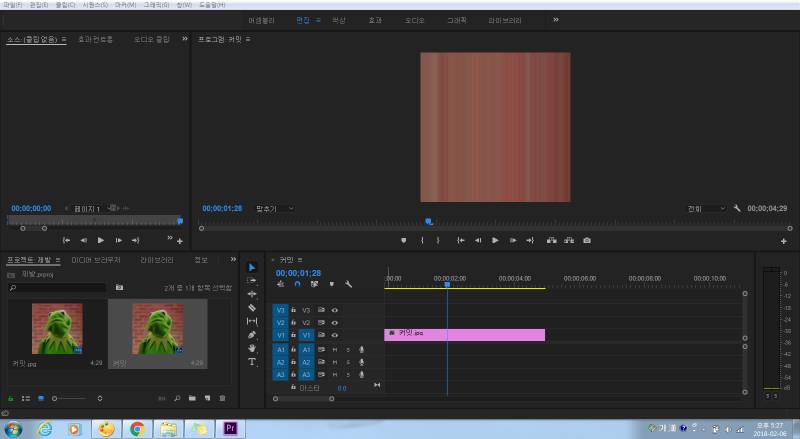
Task: Open Program monitor settings wrench
Action: (x=737, y=208)
